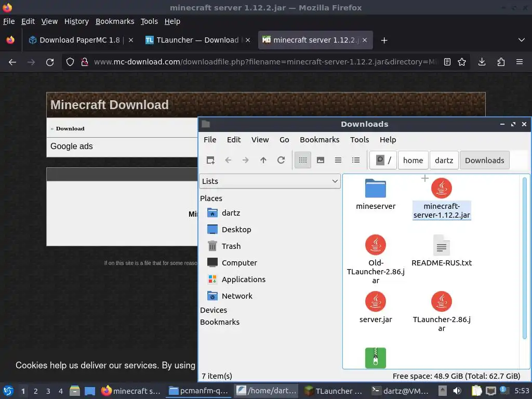Open the Lists side pane dropdown
The width and height of the screenshot is (532, 399).
(270, 181)
